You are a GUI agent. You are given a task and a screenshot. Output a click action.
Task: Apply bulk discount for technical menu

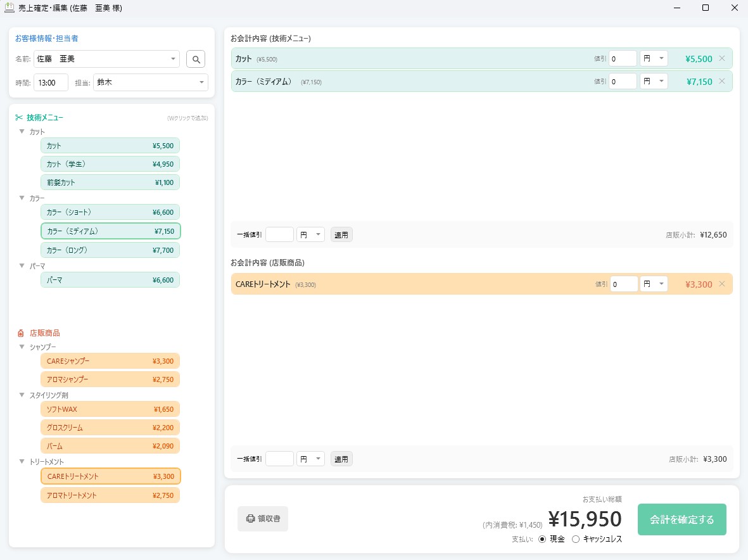(341, 235)
